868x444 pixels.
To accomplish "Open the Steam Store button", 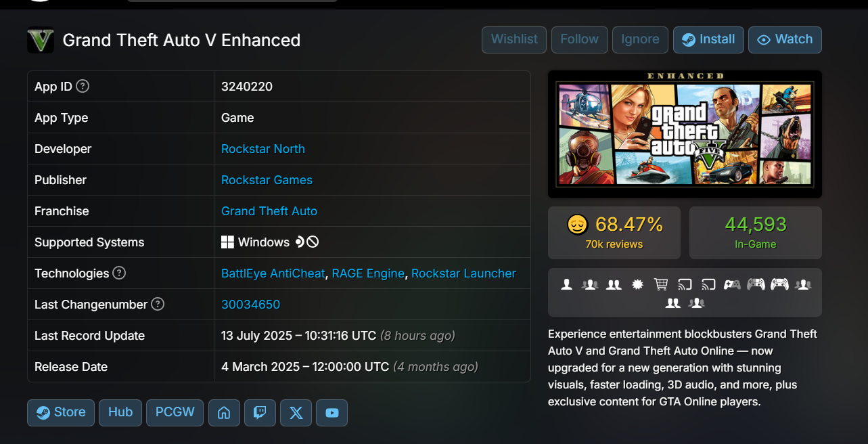I will (61, 413).
